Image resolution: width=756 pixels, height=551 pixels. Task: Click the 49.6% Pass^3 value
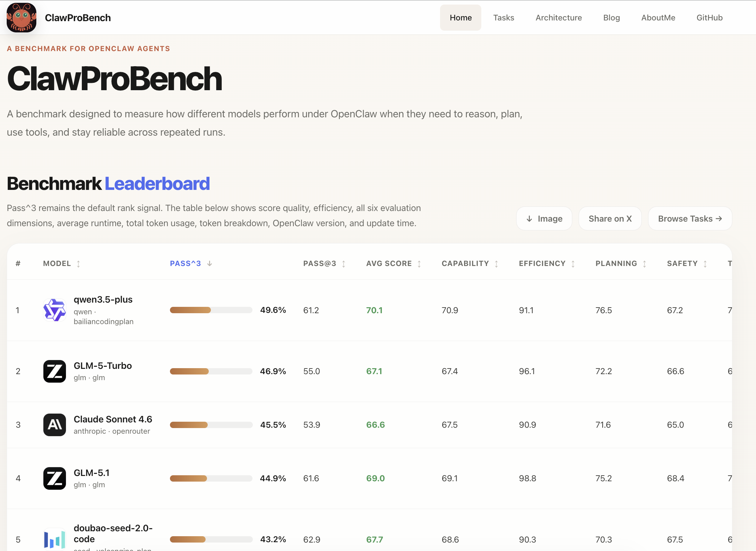pos(273,310)
